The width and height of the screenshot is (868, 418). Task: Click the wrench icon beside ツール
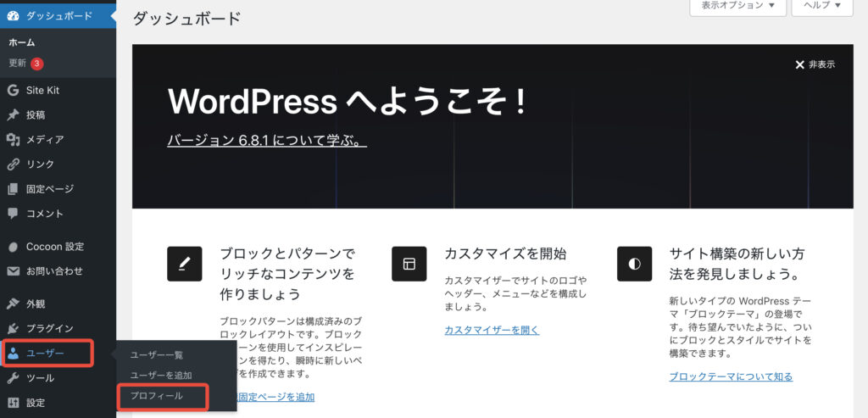[13, 378]
